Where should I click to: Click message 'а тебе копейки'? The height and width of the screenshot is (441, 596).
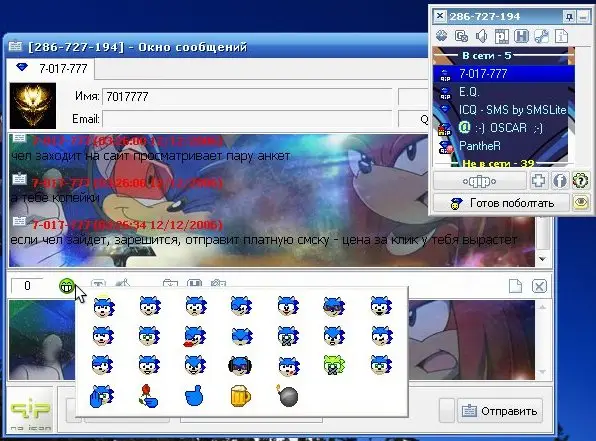pos(55,198)
